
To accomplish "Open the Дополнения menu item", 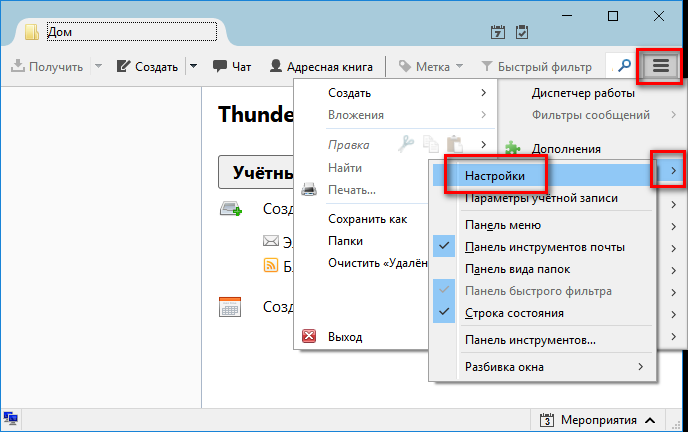I will coord(566,149).
